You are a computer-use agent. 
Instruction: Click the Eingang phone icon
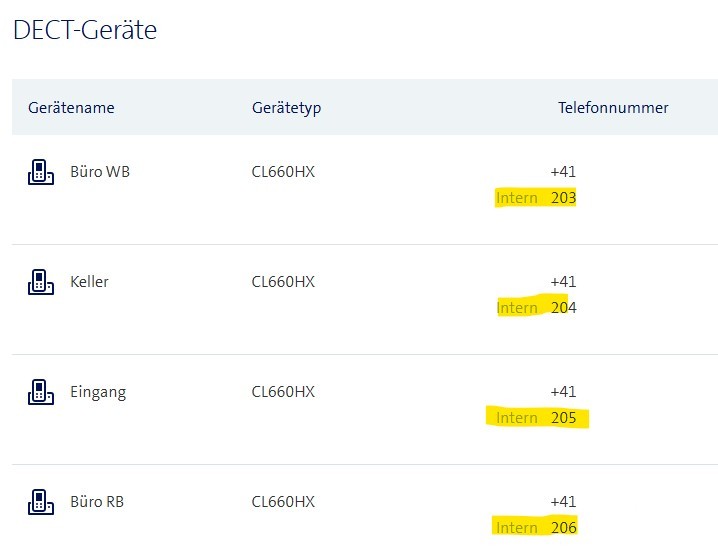coord(40,392)
